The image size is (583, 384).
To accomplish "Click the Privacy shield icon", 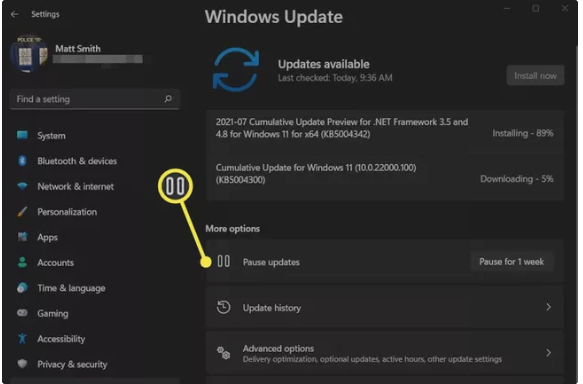I will (x=22, y=364).
